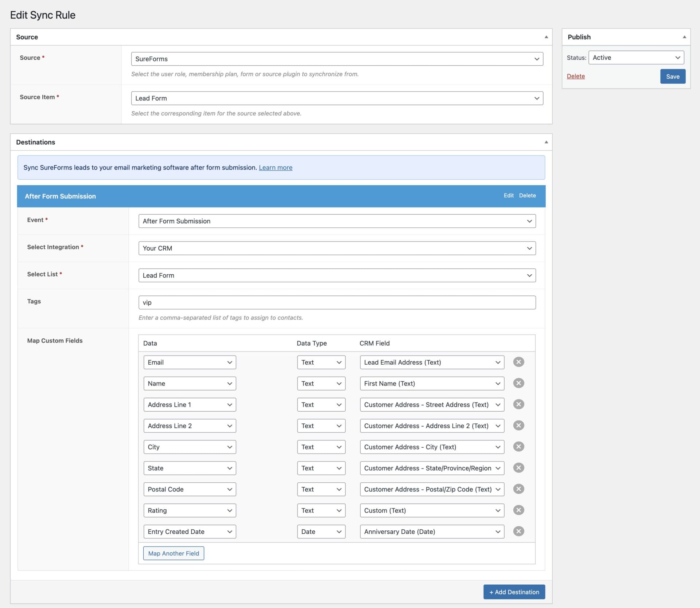Collapse the Destinations panel

[x=546, y=142]
